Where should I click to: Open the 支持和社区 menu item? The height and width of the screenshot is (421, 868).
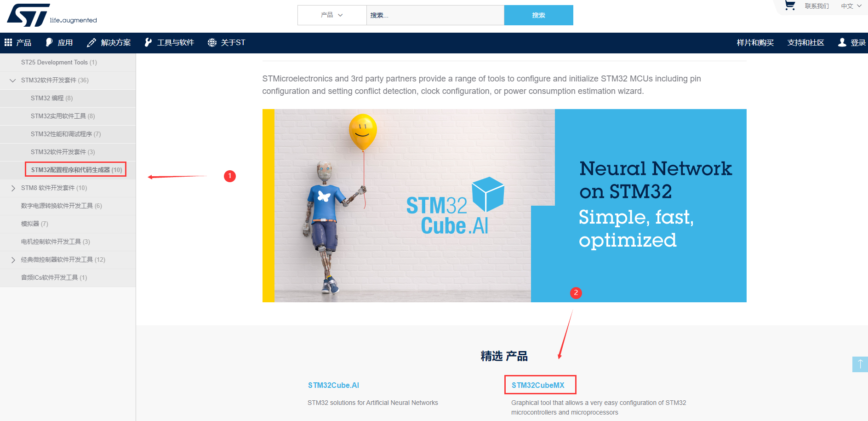tap(805, 42)
